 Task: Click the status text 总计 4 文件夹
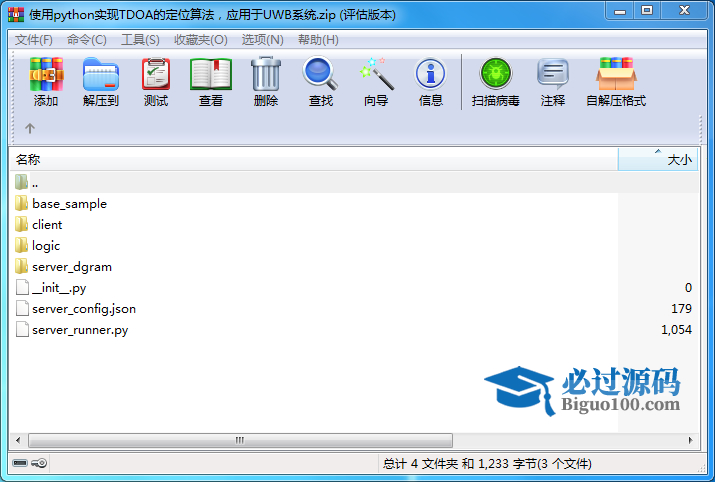pos(420,464)
